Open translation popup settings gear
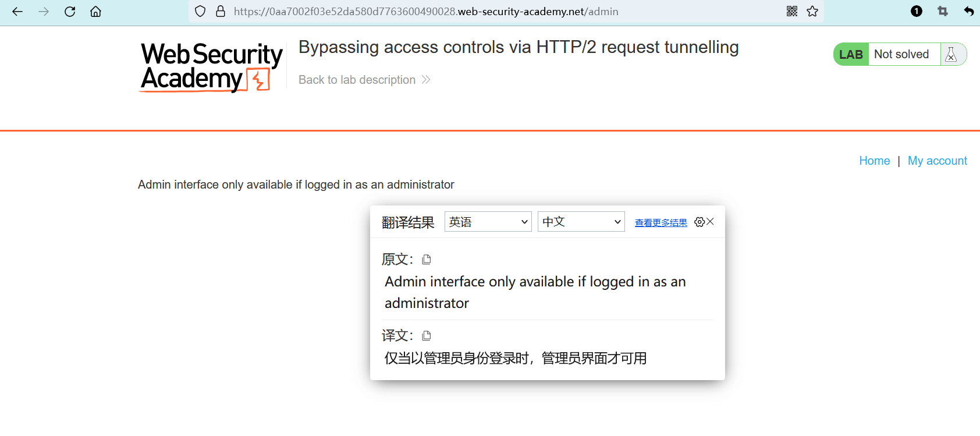980x436 pixels. pos(700,222)
